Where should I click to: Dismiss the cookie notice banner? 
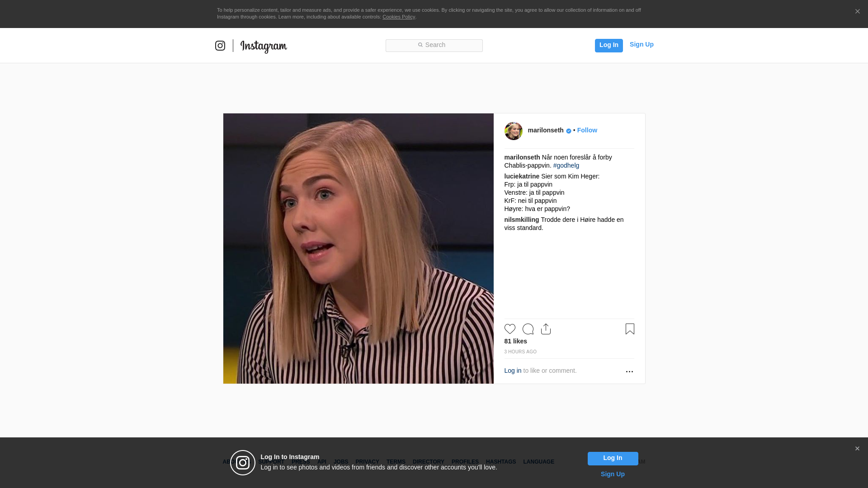[x=857, y=12]
